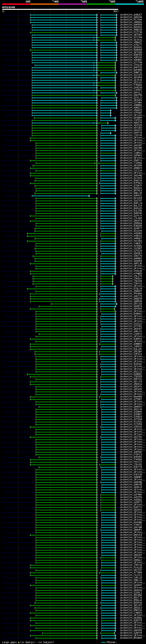Open hit UniRef100_Q8H154
The height and width of the screenshot is (644, 146).
131,17
